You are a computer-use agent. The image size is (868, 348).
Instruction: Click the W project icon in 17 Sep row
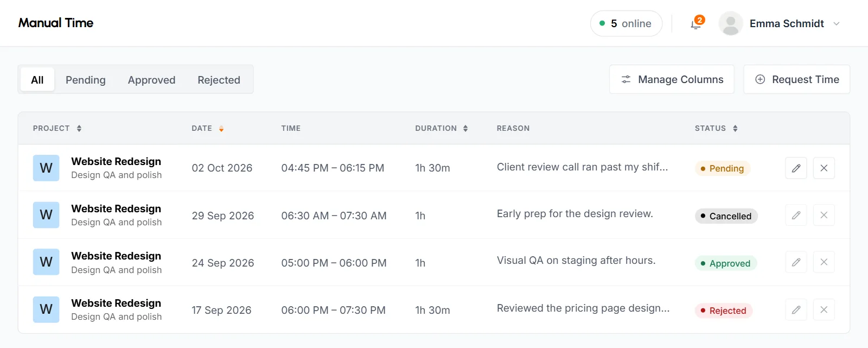click(46, 309)
